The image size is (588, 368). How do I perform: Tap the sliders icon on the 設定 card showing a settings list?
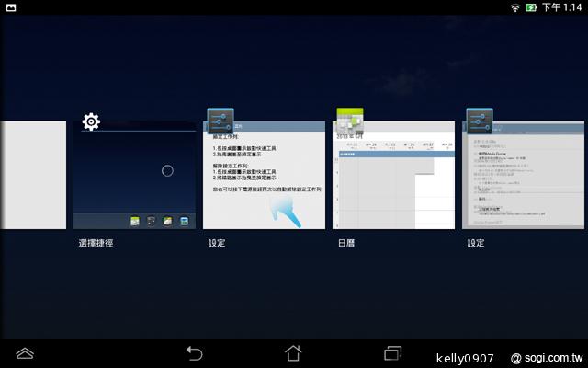tap(480, 121)
